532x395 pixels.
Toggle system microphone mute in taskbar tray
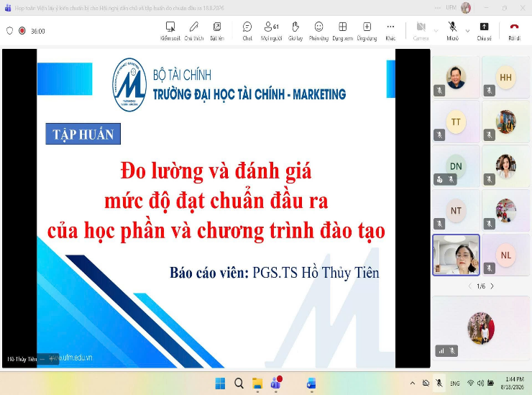(x=439, y=383)
